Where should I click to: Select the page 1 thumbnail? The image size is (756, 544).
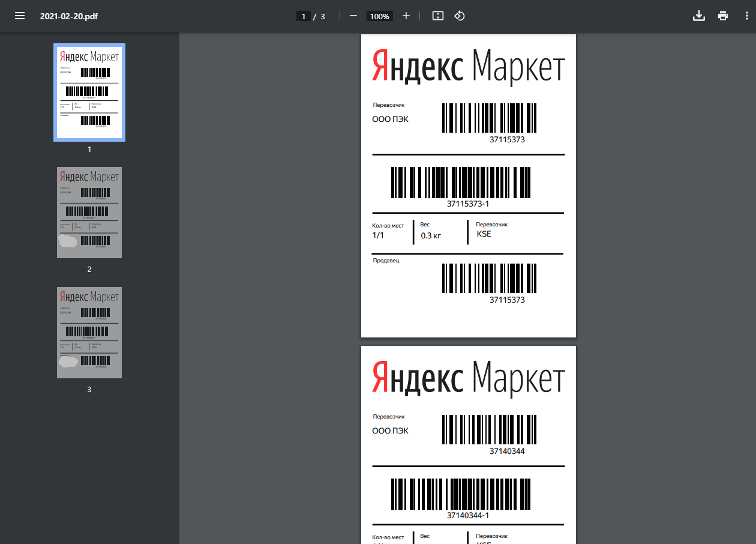pos(89,92)
